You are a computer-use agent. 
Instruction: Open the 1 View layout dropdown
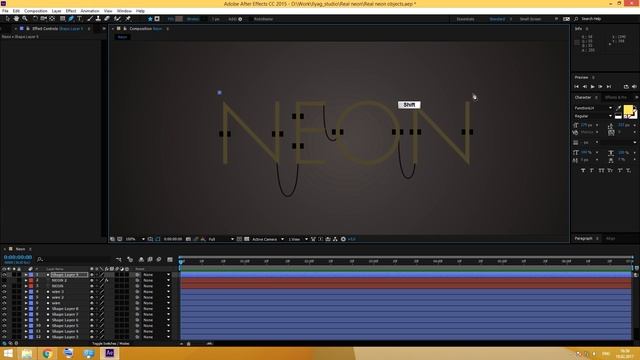(x=298, y=239)
